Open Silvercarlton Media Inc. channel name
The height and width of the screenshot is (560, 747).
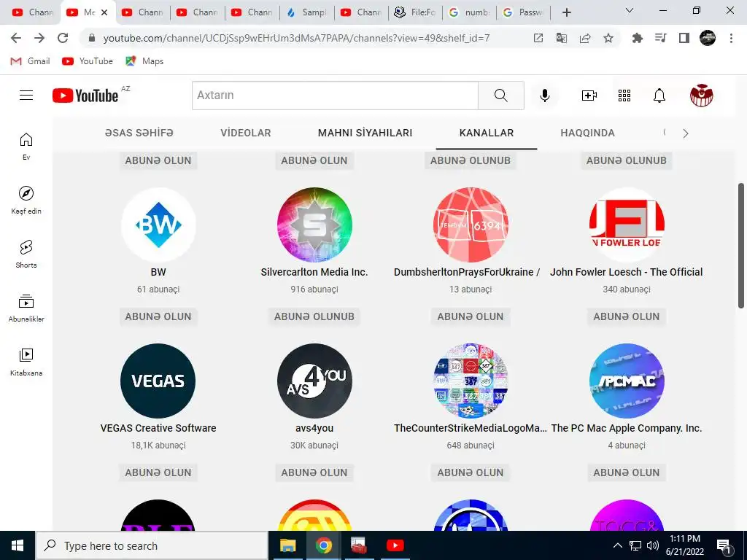(314, 273)
